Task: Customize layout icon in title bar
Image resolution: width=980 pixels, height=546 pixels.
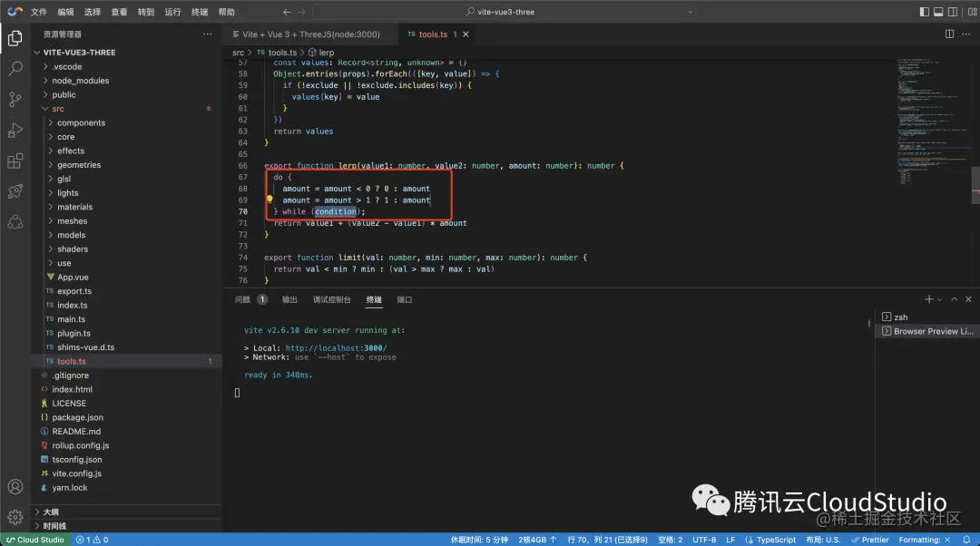Action: coord(973,12)
